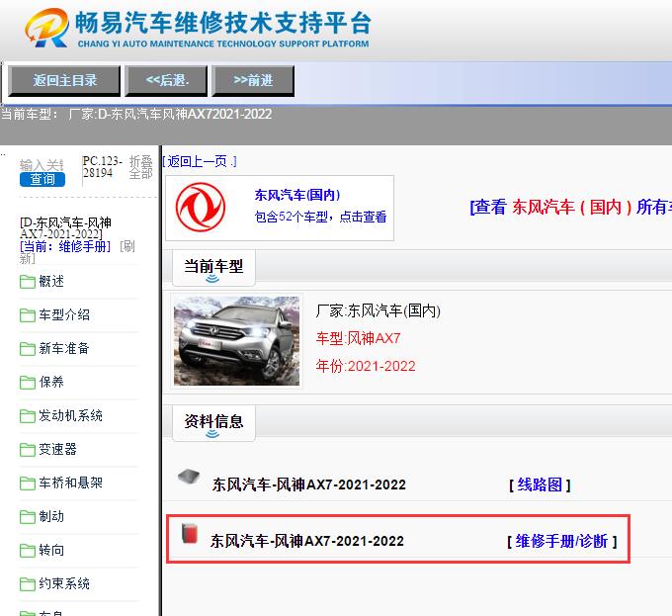Open the 线路图 link

[540, 484]
